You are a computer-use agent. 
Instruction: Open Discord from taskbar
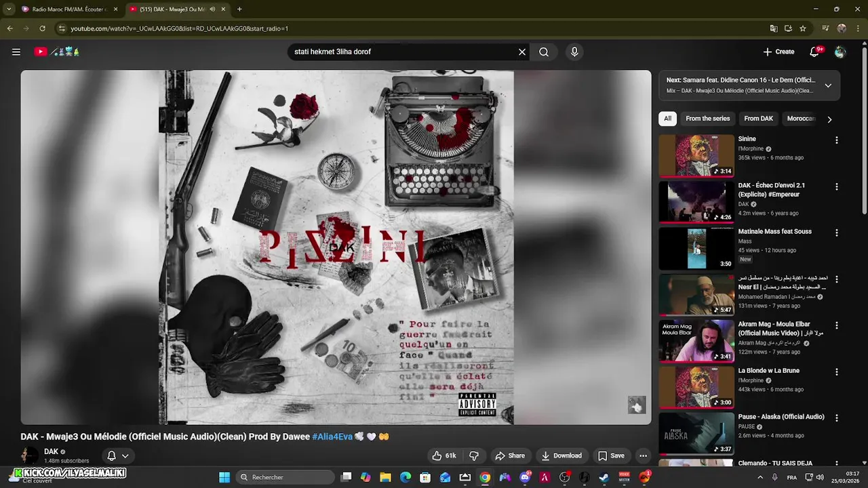(x=525, y=477)
